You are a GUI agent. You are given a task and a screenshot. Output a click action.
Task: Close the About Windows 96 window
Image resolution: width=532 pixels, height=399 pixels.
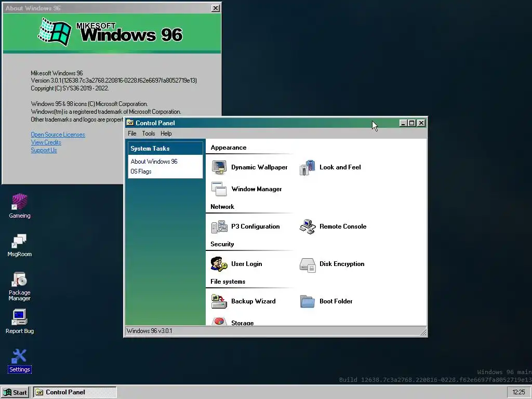pyautogui.click(x=216, y=8)
